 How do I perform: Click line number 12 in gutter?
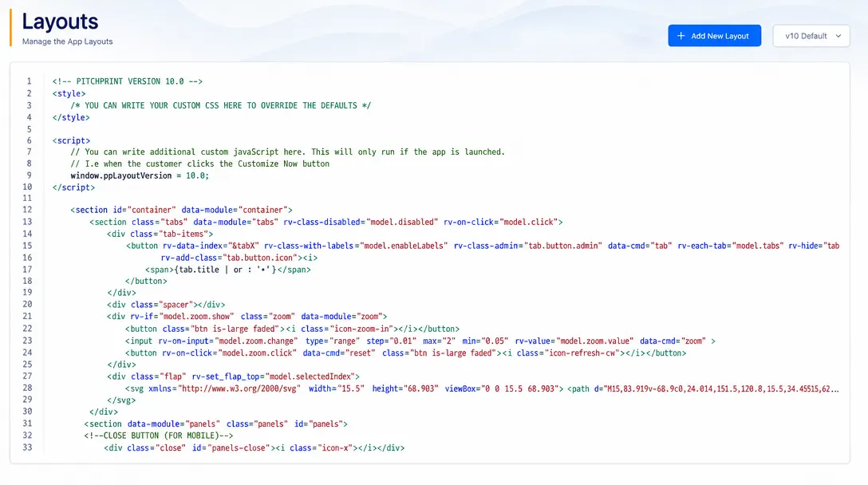coord(27,210)
